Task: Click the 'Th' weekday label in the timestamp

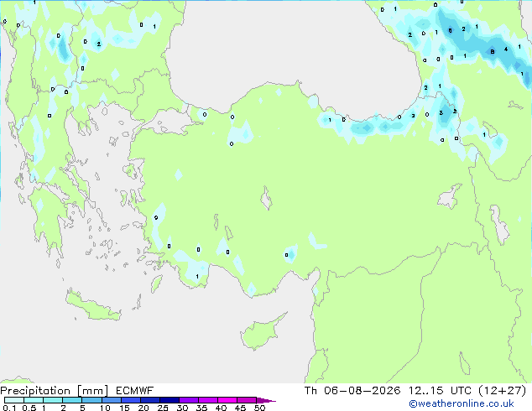Action: point(310,391)
